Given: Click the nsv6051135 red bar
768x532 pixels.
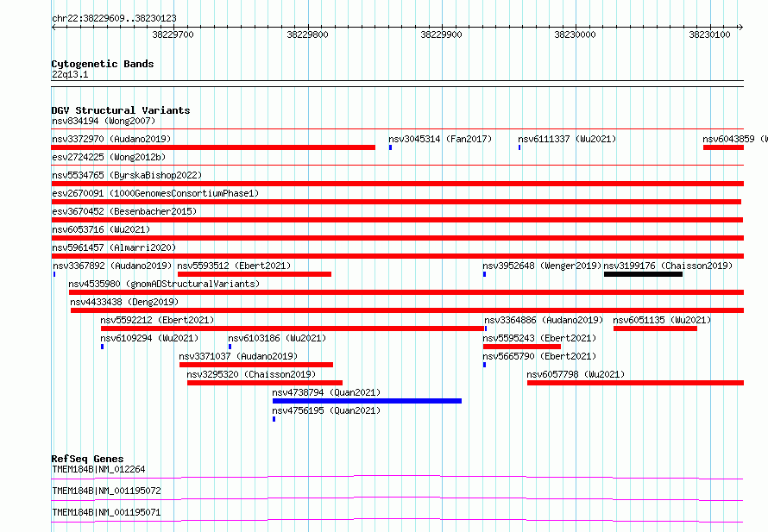Looking at the screenshot, I should coord(655,329).
